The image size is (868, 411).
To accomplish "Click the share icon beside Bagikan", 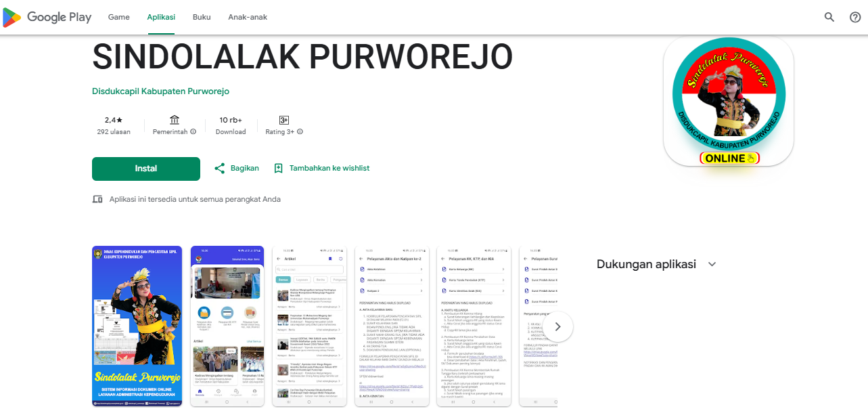I will click(219, 168).
